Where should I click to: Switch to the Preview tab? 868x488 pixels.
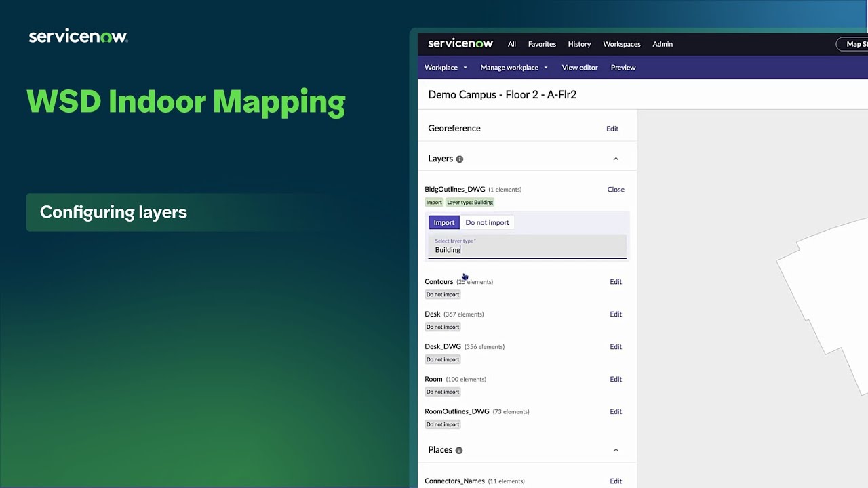(x=623, y=67)
